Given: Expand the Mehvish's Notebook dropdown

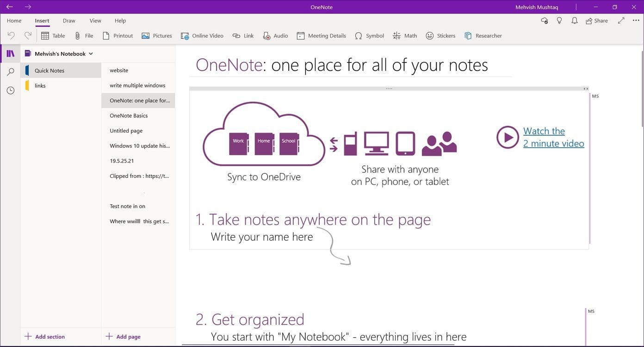Looking at the screenshot, I should point(91,53).
